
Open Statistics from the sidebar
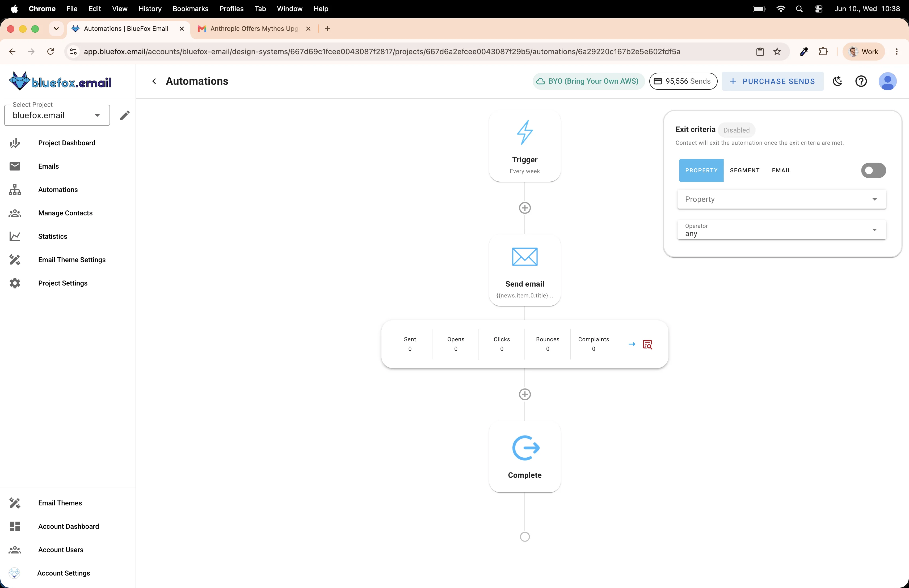coord(53,237)
